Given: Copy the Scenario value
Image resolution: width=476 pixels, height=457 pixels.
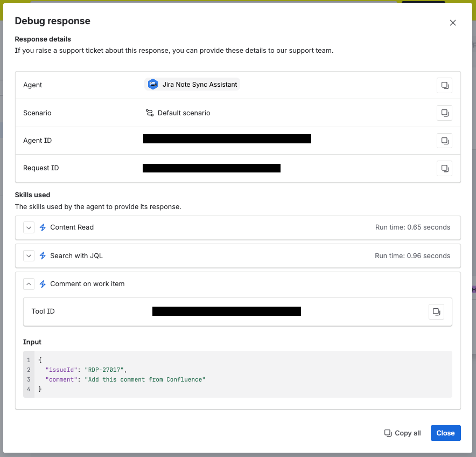Looking at the screenshot, I should click(444, 113).
